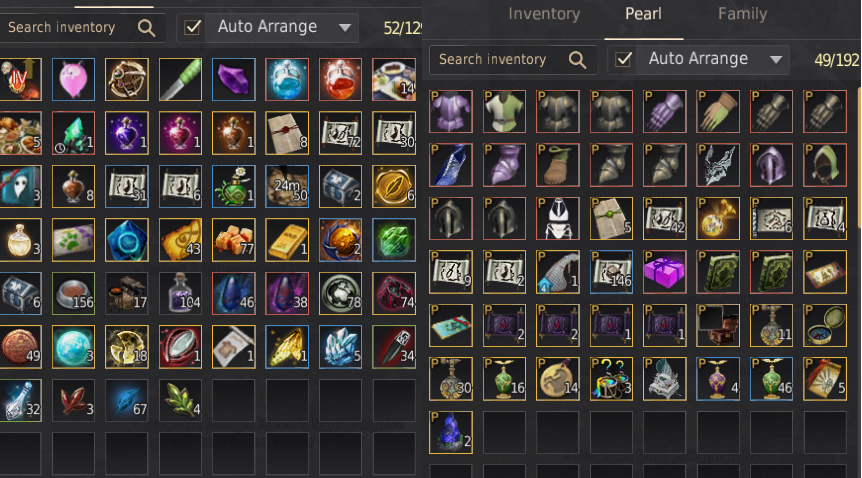Viewport: 862px width, 478px height.
Task: Select the gold coin item with count 6
Action: click(394, 186)
